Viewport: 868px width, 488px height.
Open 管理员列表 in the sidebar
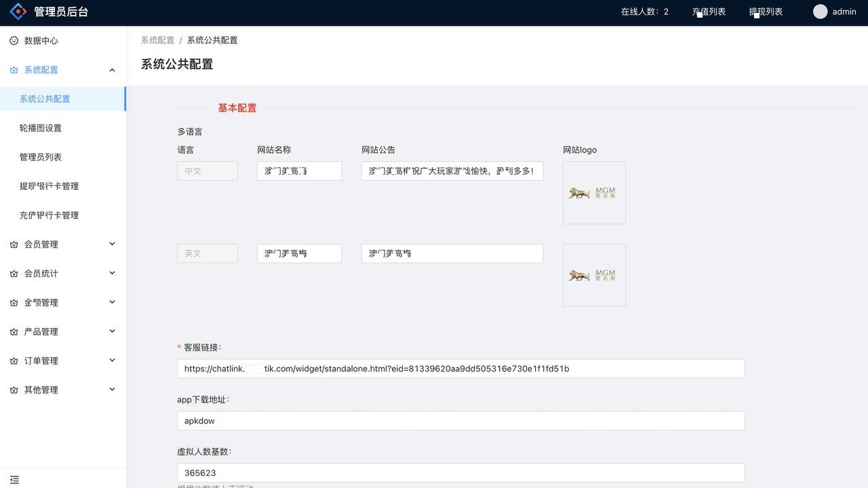41,157
